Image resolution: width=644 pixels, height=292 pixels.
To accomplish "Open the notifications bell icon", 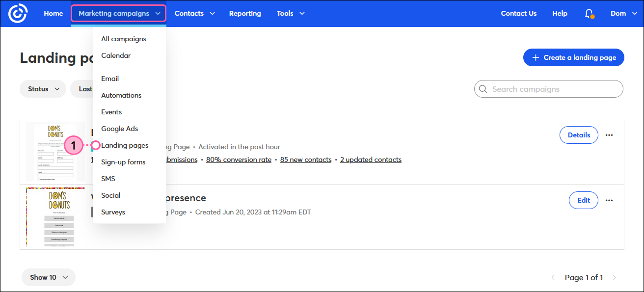I will [589, 14].
